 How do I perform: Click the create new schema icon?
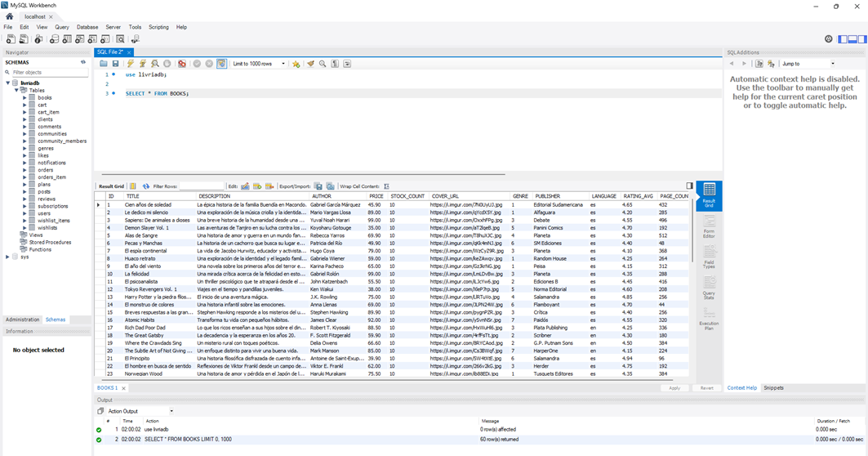(x=54, y=39)
